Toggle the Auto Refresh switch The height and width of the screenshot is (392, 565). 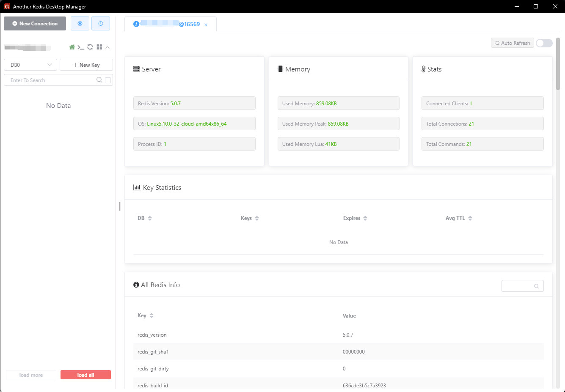(544, 43)
